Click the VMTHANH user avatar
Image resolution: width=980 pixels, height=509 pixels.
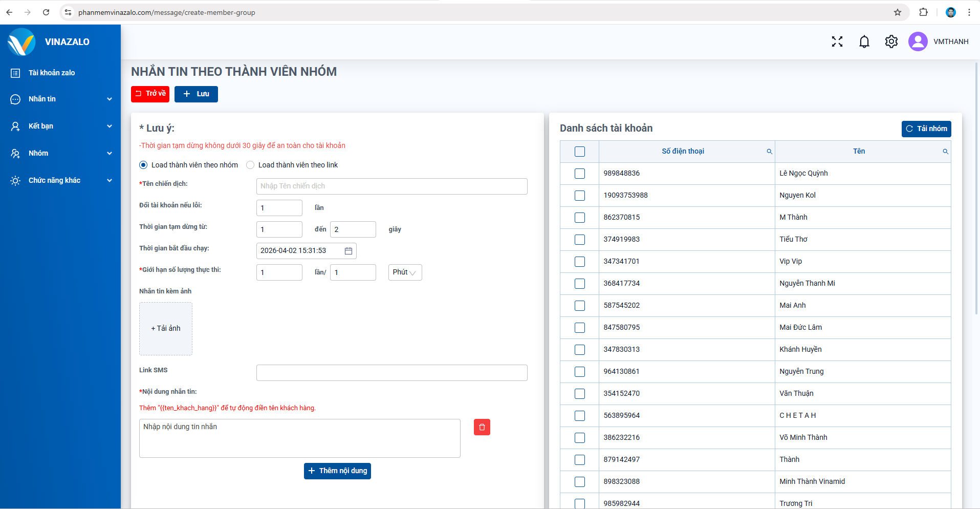(918, 41)
